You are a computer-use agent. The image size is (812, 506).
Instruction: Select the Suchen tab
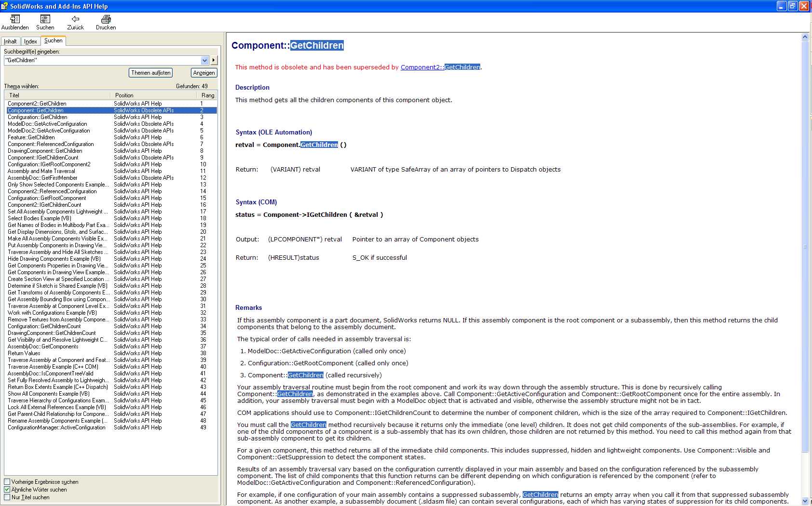coord(53,40)
